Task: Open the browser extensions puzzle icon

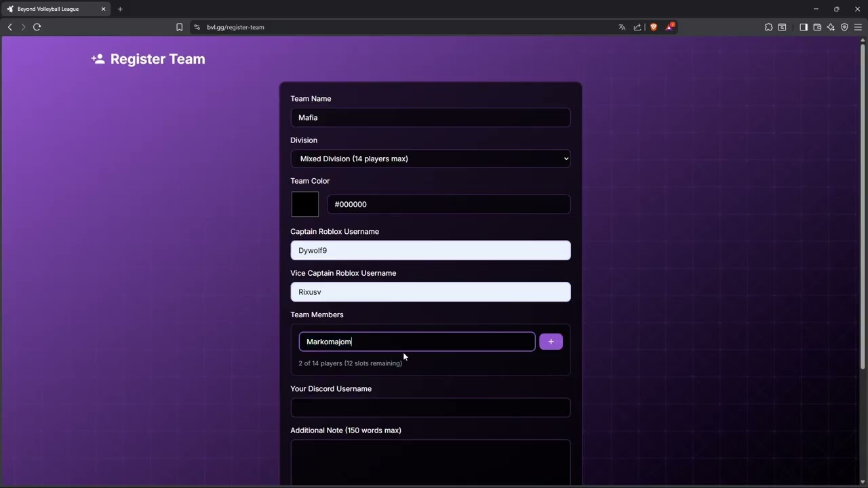Action: pos(768,27)
